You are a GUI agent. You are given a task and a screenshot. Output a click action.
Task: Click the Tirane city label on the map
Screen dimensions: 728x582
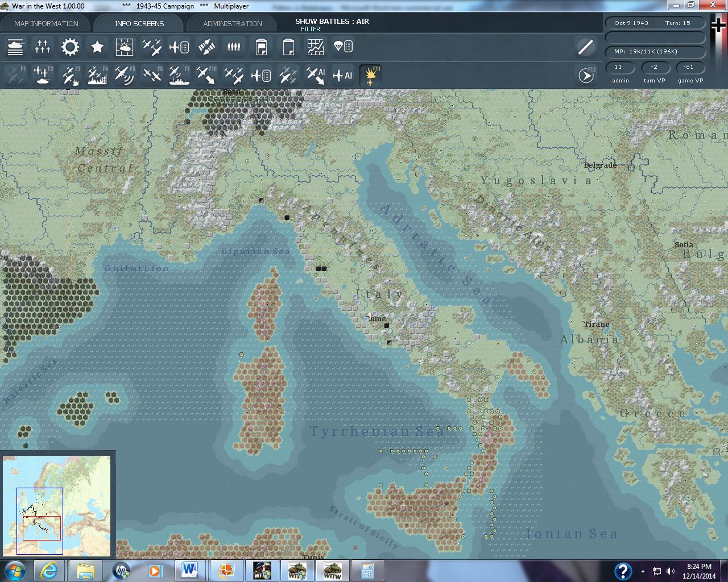596,325
